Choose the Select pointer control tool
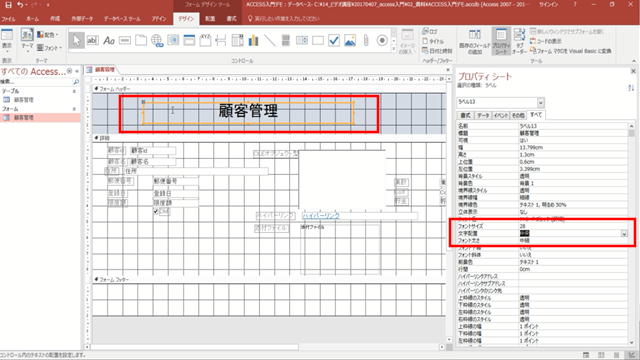Viewport: 640px width, 360px height. [x=77, y=40]
